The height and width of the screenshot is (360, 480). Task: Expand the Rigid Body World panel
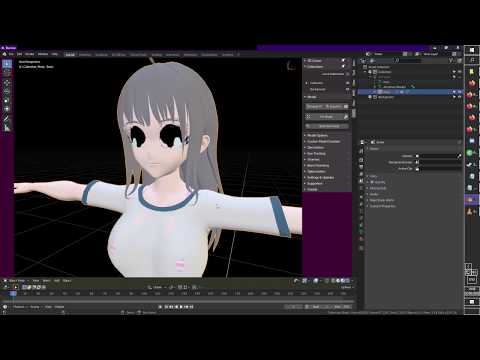[x=382, y=200]
